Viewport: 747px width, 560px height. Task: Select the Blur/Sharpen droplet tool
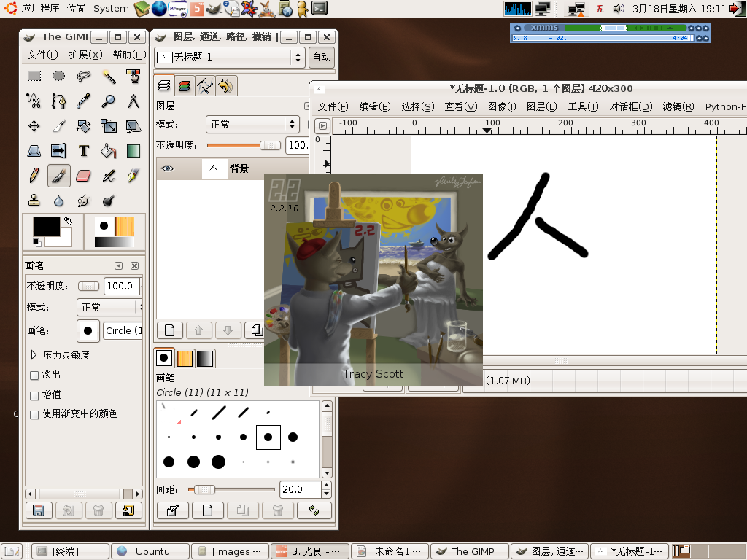pyautogui.click(x=58, y=201)
